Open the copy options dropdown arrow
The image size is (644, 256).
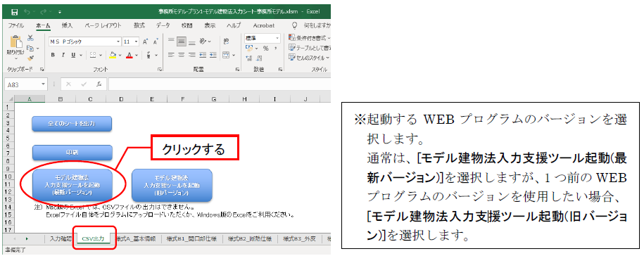38,49
